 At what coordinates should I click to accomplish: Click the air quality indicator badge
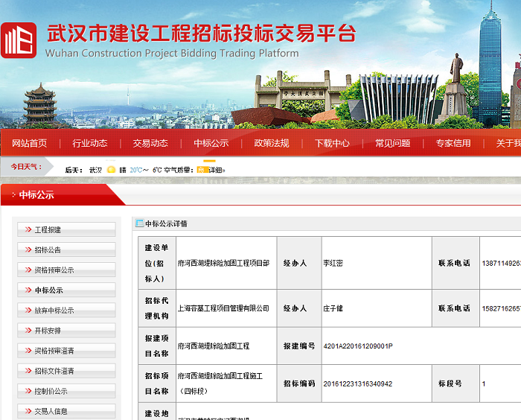click(202, 170)
